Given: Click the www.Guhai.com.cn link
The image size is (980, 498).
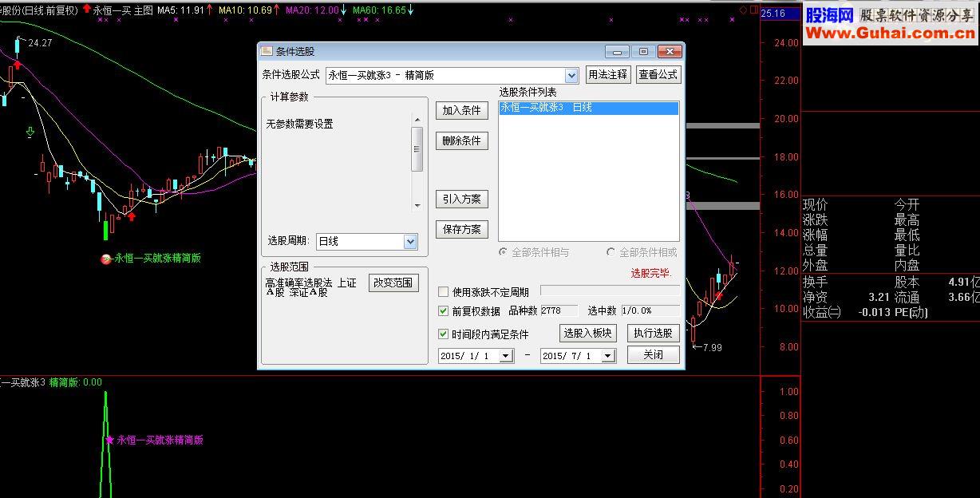Looking at the screenshot, I should coord(891,33).
